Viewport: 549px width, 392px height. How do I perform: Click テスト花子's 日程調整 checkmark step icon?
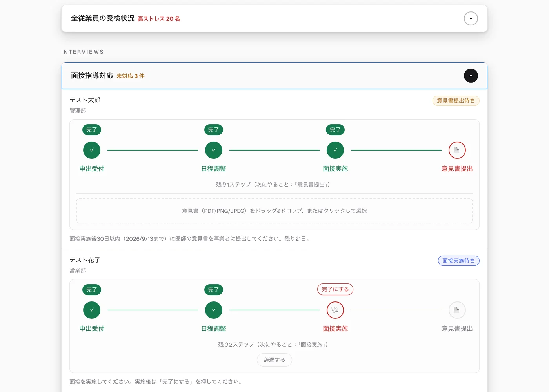coord(214,310)
